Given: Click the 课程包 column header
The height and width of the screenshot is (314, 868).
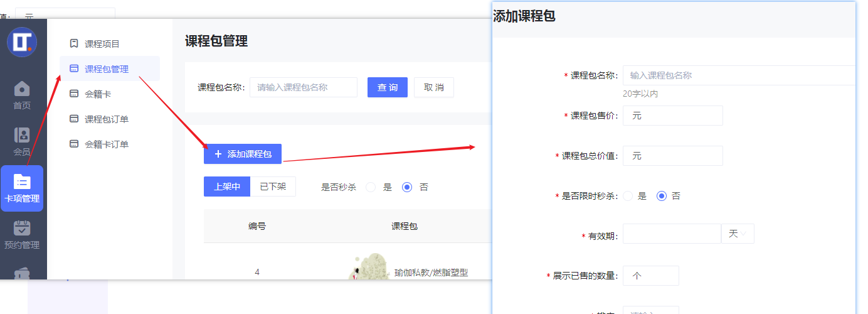Looking at the screenshot, I should (405, 226).
